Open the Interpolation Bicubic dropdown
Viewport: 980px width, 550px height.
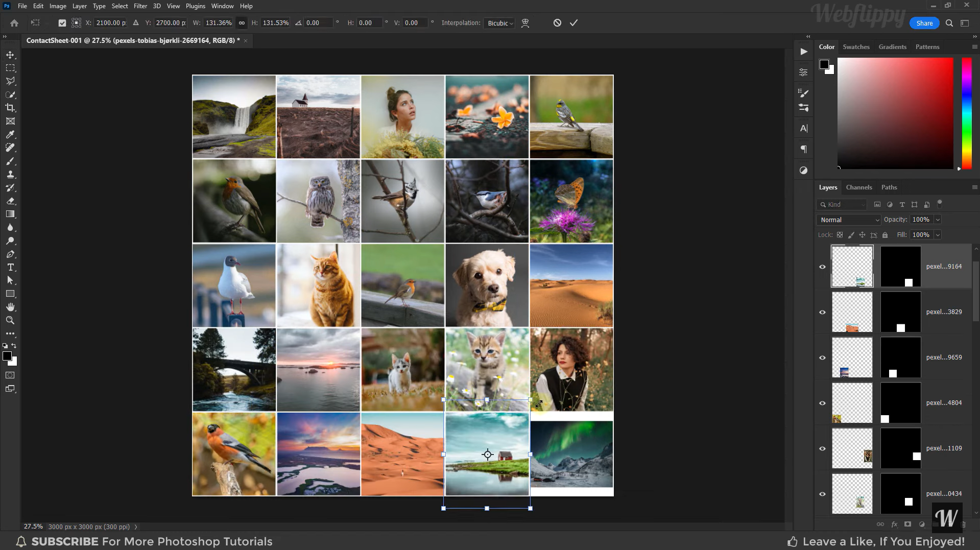[499, 23]
